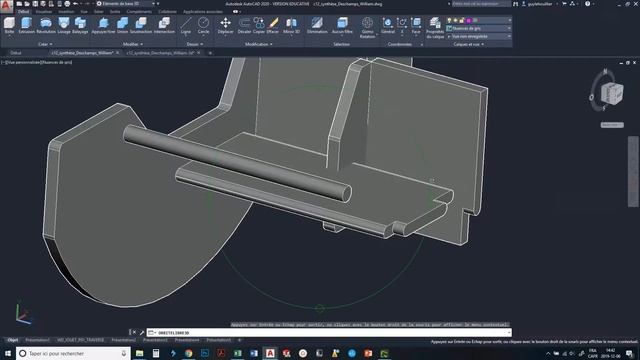The width and height of the screenshot is (640, 360).
Task: Click the Union solids tool
Action: coord(122,26)
